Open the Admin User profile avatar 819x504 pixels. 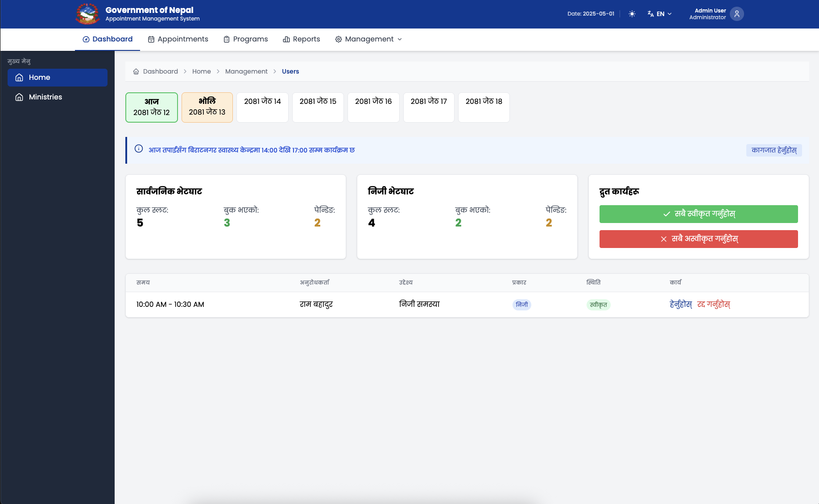click(x=737, y=14)
